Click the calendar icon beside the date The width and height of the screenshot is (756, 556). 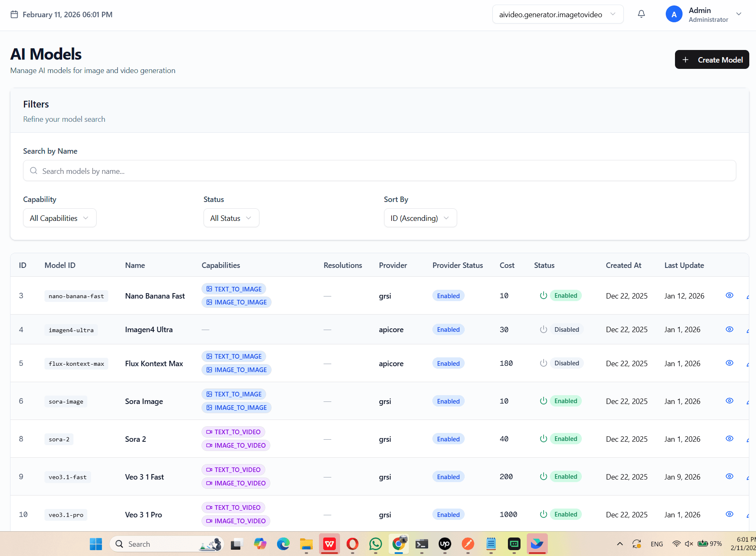(x=14, y=15)
